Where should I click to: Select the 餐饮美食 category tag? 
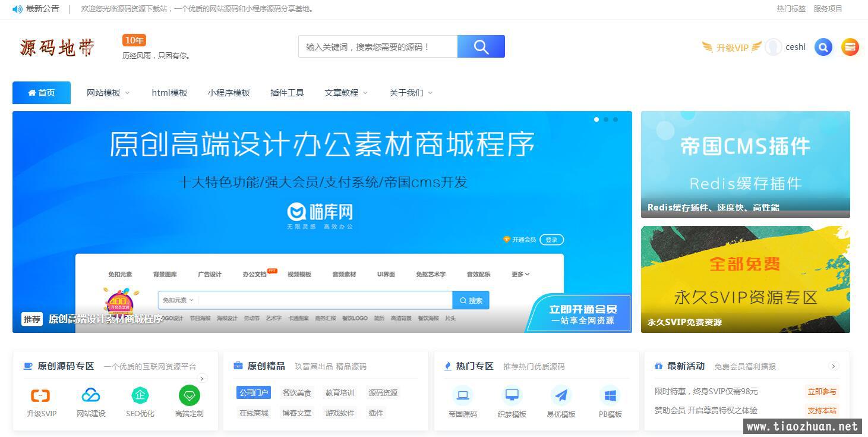[x=296, y=392]
